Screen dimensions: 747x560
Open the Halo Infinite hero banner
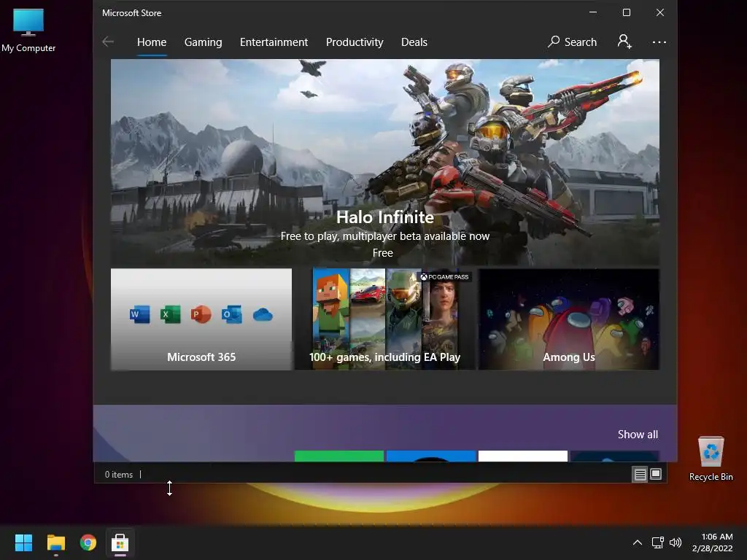tap(385, 162)
